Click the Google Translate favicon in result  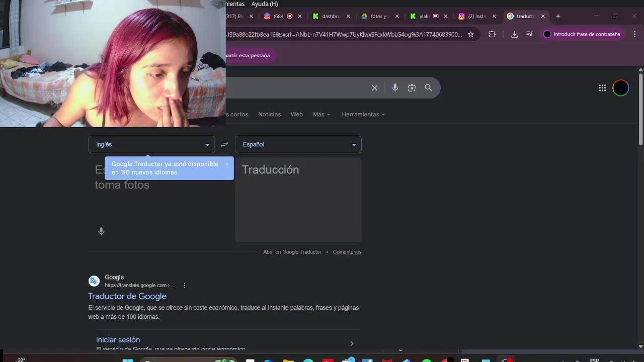pos(94,281)
